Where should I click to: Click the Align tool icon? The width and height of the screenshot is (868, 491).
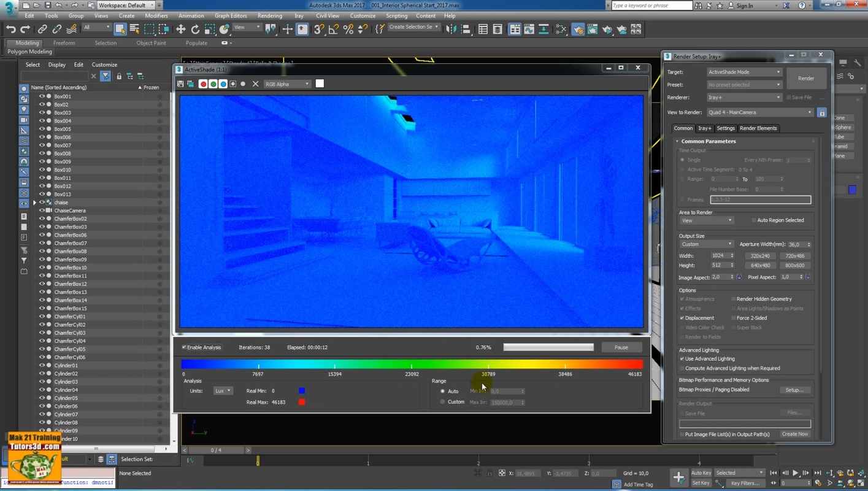466,29
